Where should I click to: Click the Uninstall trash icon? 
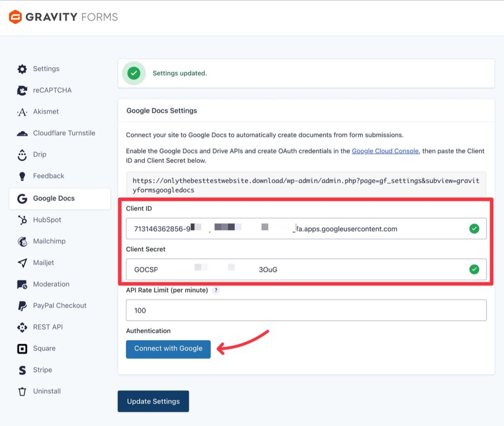click(22, 392)
